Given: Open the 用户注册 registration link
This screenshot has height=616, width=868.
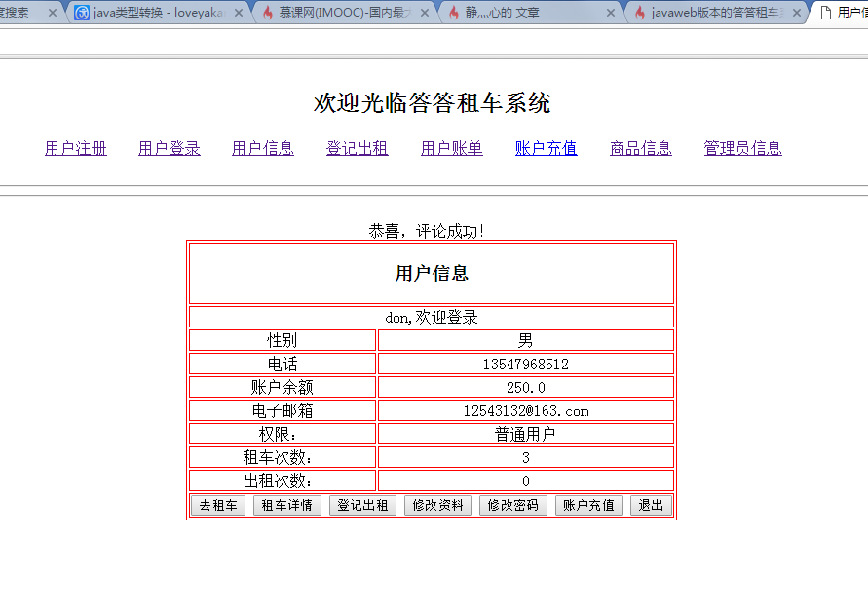Looking at the screenshot, I should pyautogui.click(x=76, y=147).
